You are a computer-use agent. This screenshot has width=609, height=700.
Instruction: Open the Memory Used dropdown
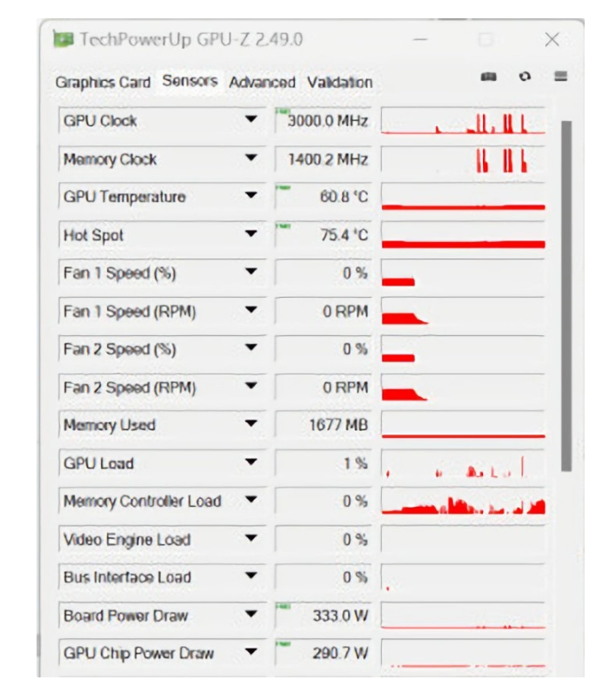coord(251,426)
